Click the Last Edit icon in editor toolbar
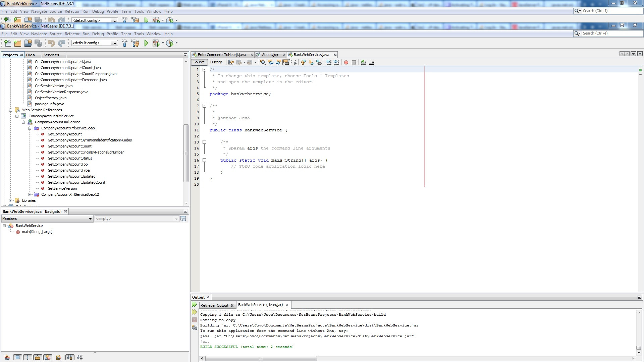644x362 pixels. [231, 62]
